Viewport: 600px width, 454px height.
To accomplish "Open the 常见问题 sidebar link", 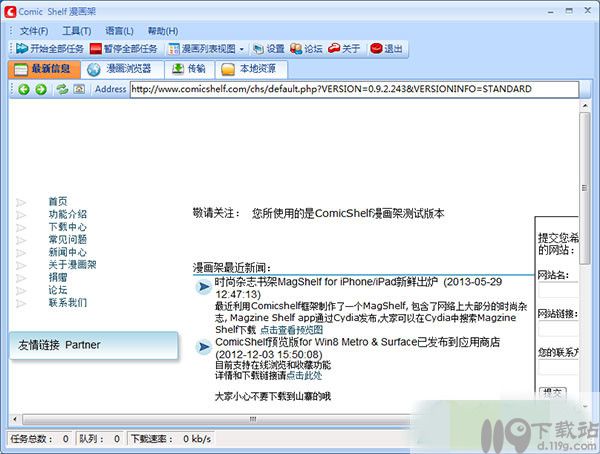I will click(x=67, y=239).
